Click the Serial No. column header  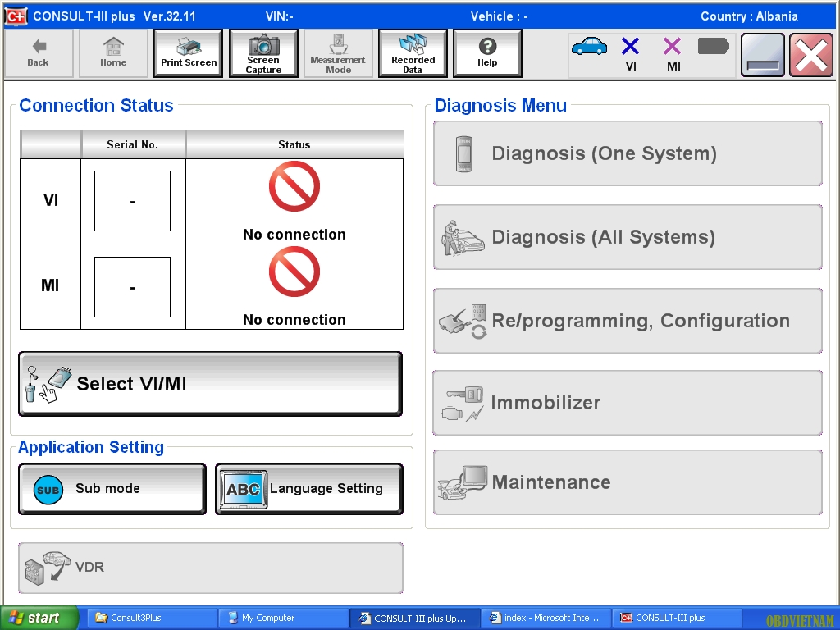(133, 144)
